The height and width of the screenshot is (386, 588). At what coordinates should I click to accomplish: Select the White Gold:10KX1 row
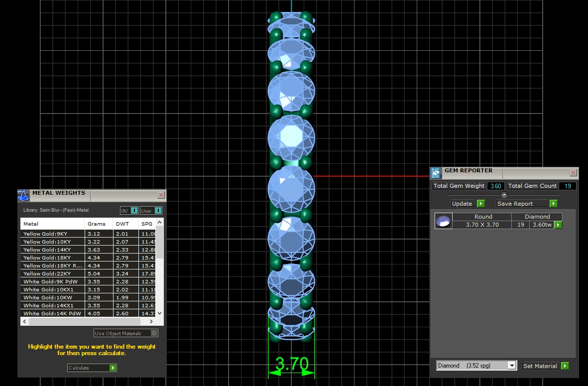[x=88, y=289]
